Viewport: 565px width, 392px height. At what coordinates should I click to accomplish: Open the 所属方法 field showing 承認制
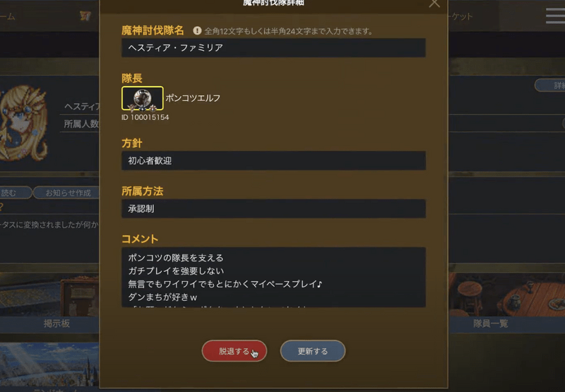tap(273, 208)
